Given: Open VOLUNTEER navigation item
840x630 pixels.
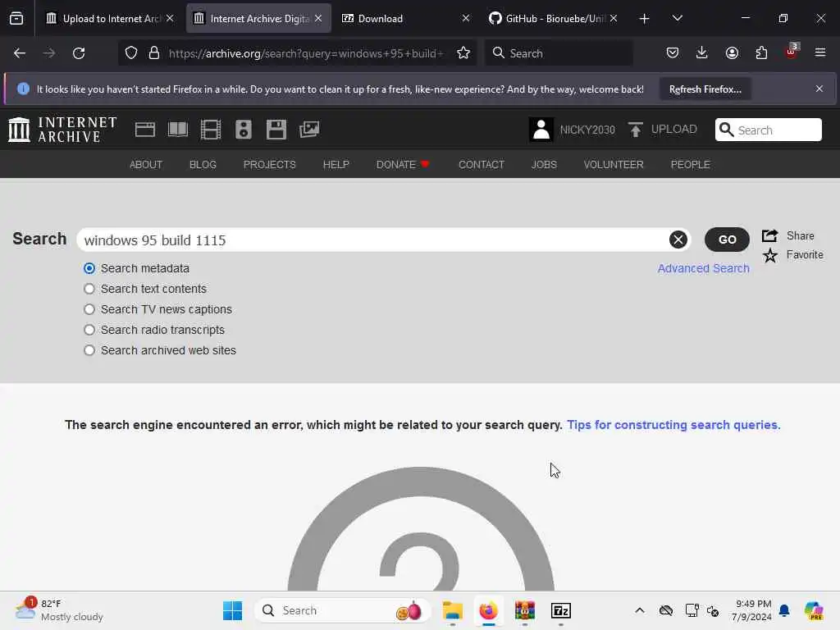Looking at the screenshot, I should tap(614, 164).
